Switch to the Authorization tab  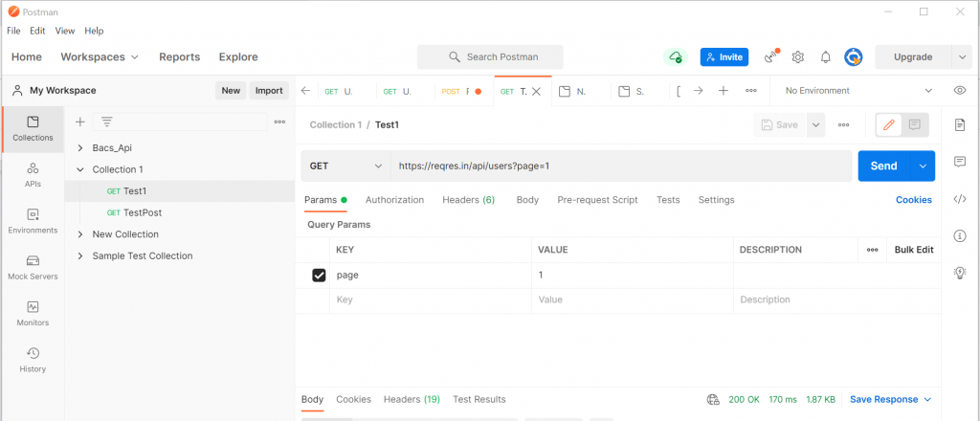click(394, 200)
